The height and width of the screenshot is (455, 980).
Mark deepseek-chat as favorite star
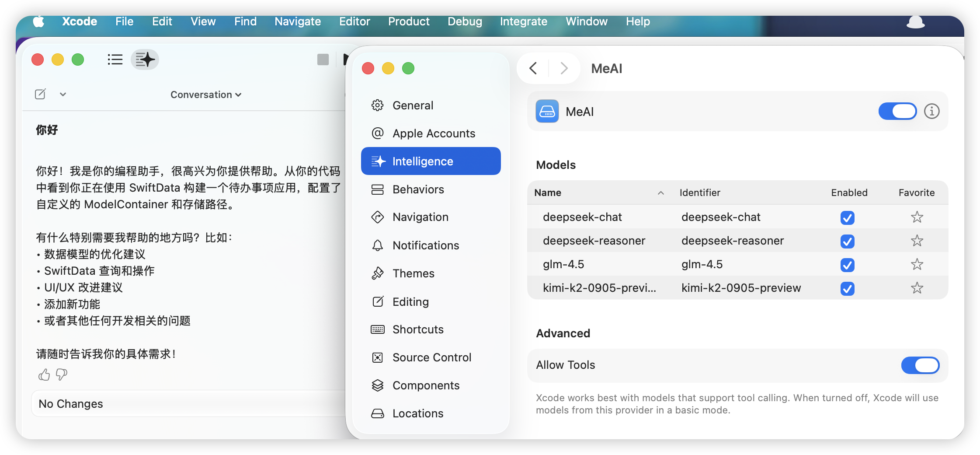917,217
